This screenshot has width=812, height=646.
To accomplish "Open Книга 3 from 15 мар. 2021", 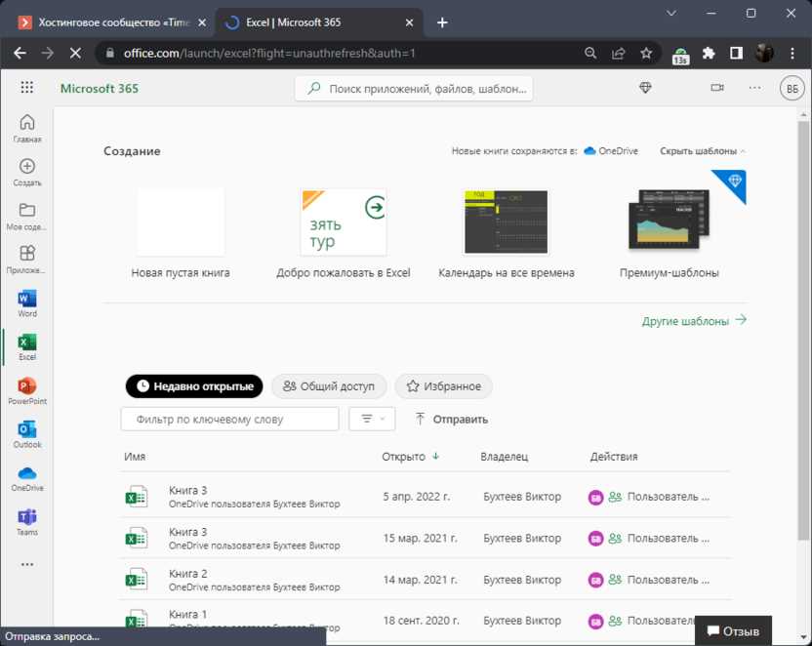I will (425, 538).
